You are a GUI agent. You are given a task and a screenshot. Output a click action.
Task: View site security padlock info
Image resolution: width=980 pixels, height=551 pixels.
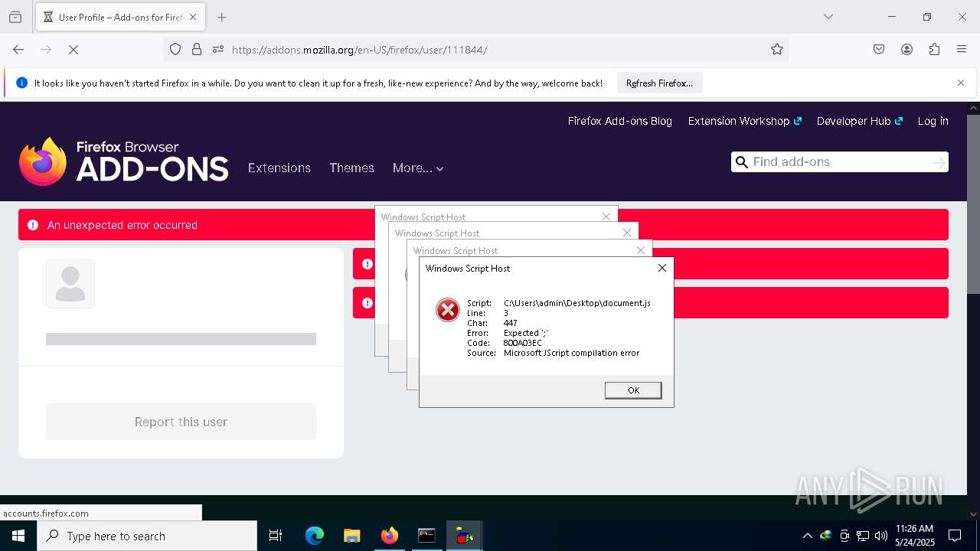tap(197, 49)
